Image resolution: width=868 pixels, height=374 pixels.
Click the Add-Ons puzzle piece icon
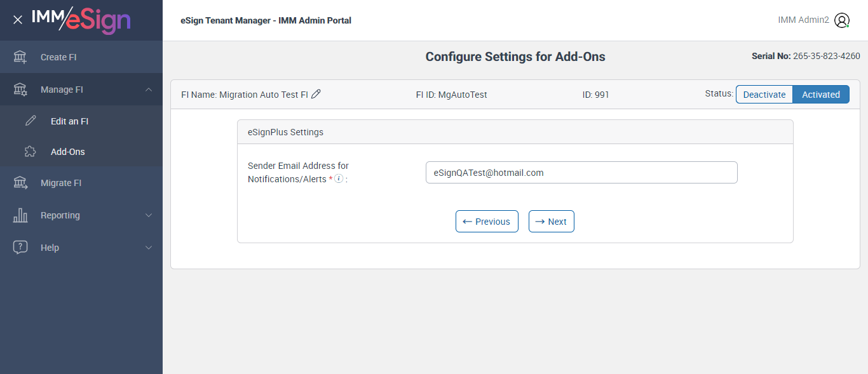coord(31,152)
